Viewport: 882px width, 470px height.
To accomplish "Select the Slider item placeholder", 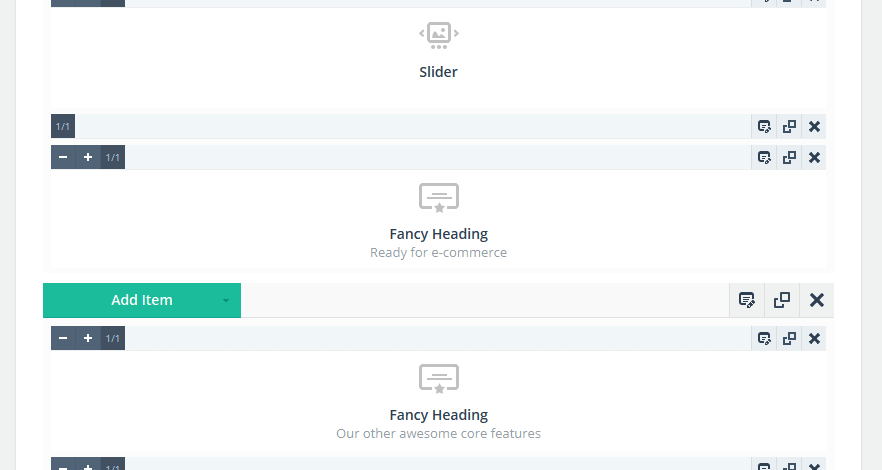I will click(x=438, y=52).
